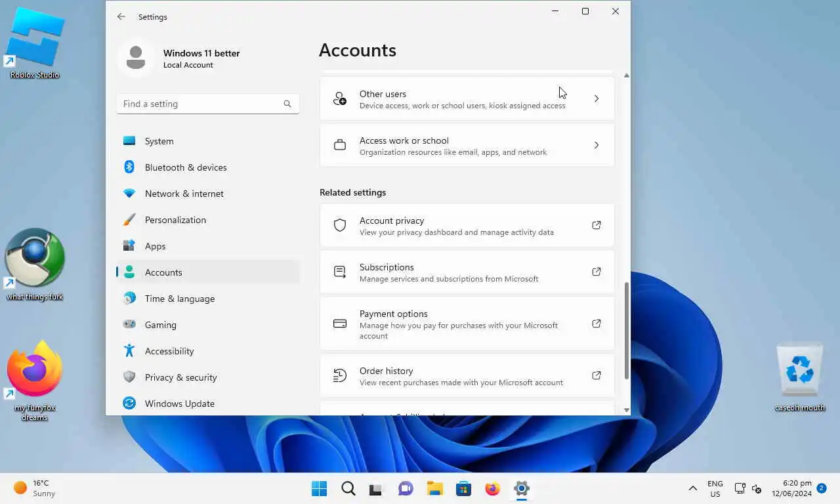Click the Find a setting search box
Viewport: 840px width, 504px height.
[208, 104]
